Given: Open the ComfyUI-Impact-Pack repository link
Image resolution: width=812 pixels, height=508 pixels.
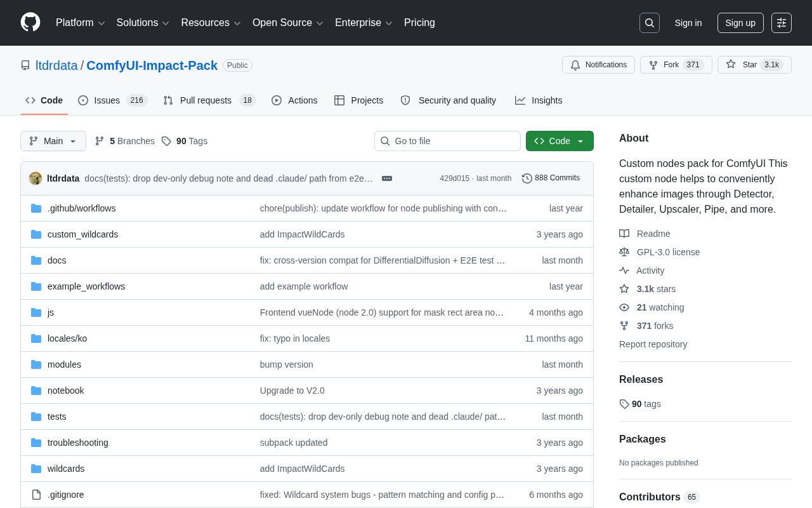Looking at the screenshot, I should 152,65.
